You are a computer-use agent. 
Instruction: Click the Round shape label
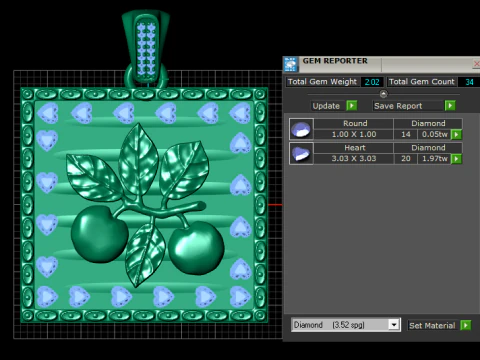click(x=355, y=123)
